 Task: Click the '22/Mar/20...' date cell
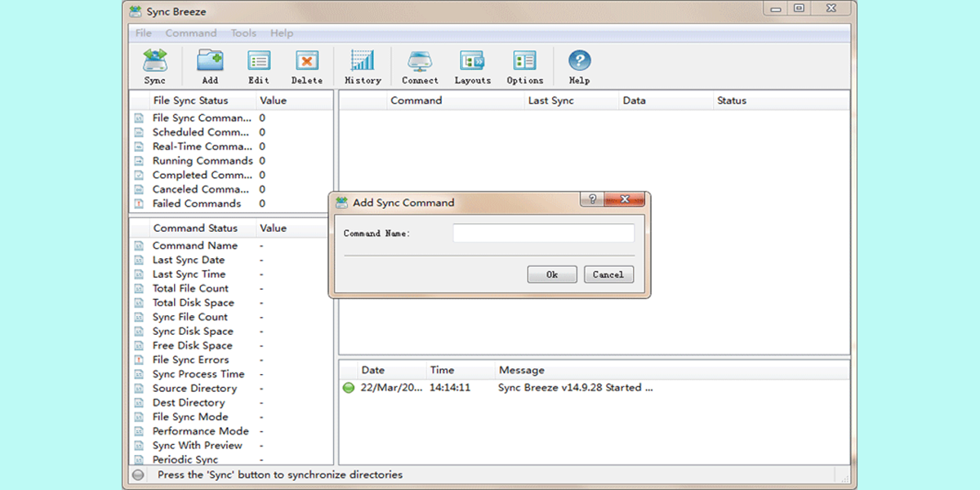tap(392, 388)
